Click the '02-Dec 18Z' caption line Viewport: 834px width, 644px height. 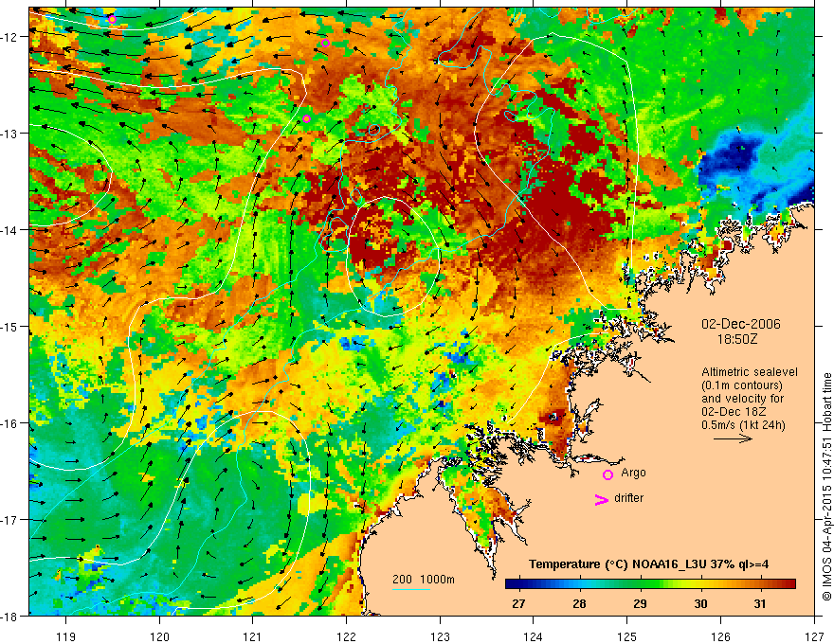click(x=732, y=412)
